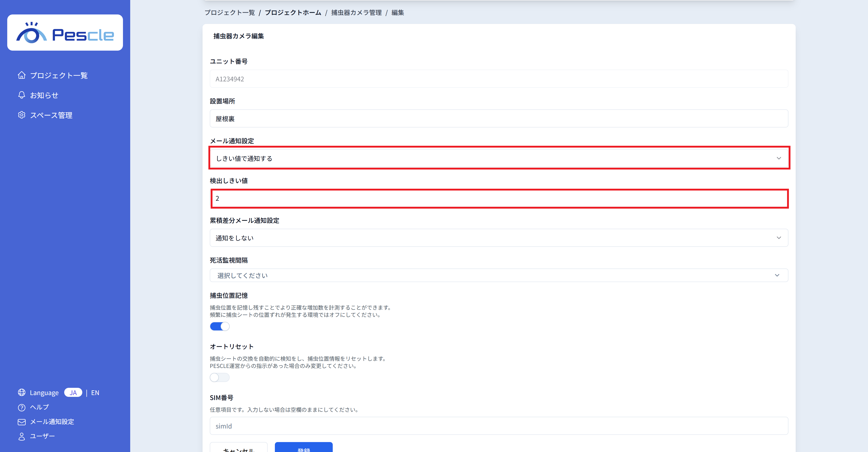Open the 死活監視間隔 dropdown
Screen dimensions: 868x452
(499, 275)
